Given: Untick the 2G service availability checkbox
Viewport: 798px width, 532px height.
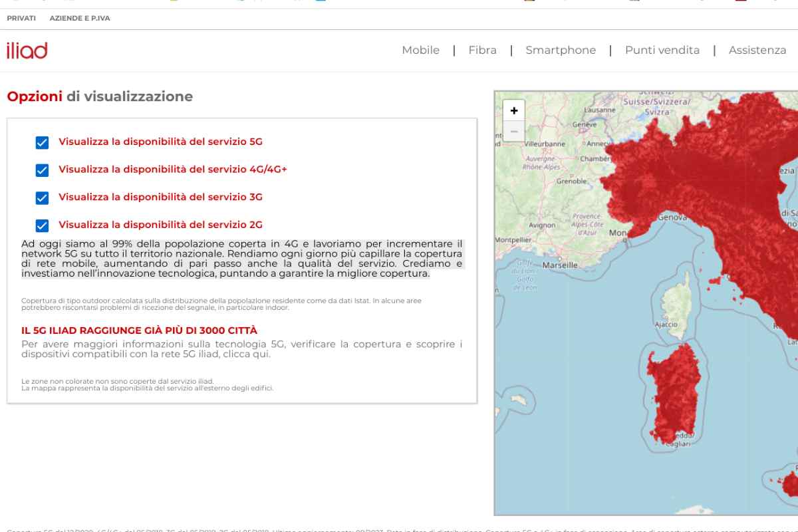Looking at the screenshot, I should pos(42,225).
